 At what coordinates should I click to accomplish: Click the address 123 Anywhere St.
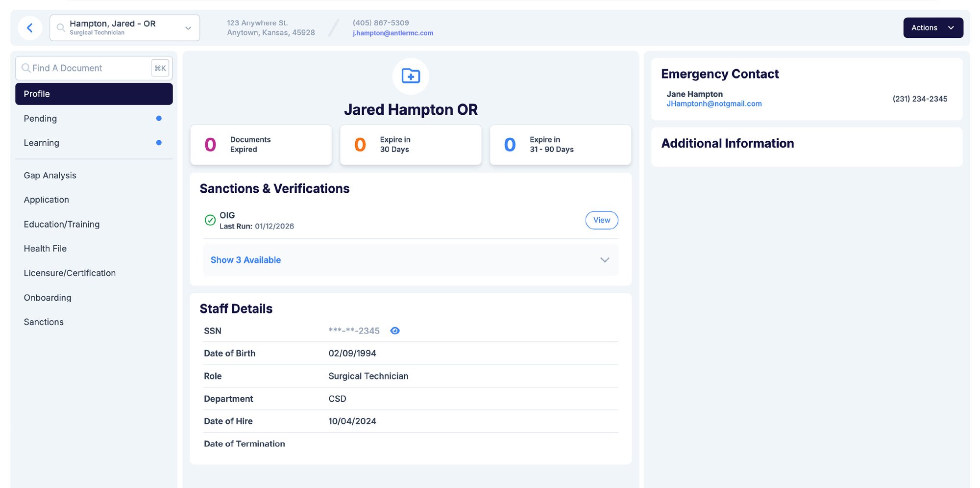257,23
